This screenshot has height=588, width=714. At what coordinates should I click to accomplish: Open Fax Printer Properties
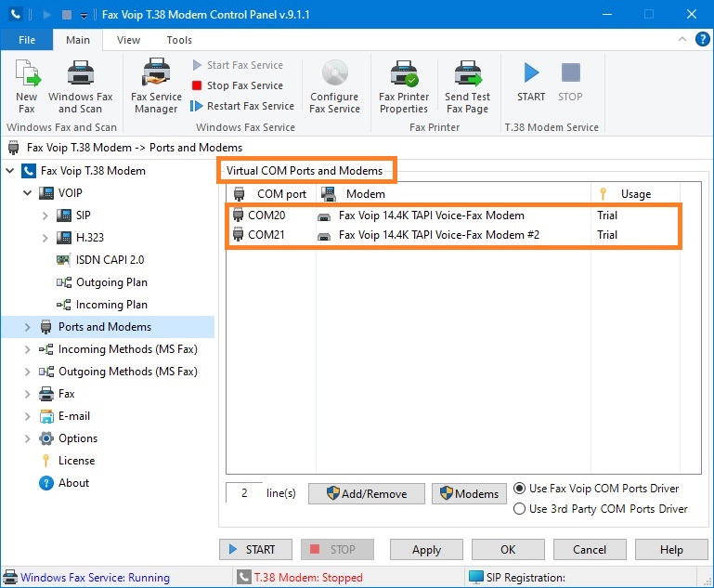click(404, 86)
